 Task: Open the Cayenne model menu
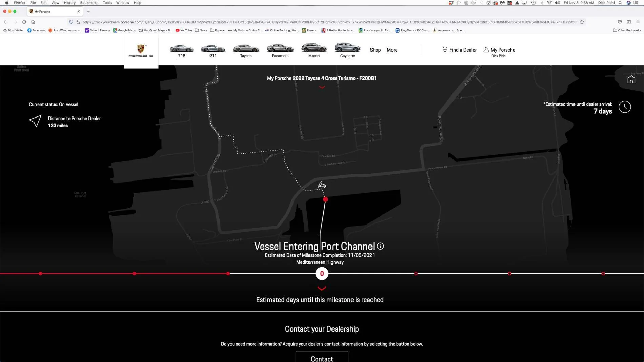pos(347,50)
